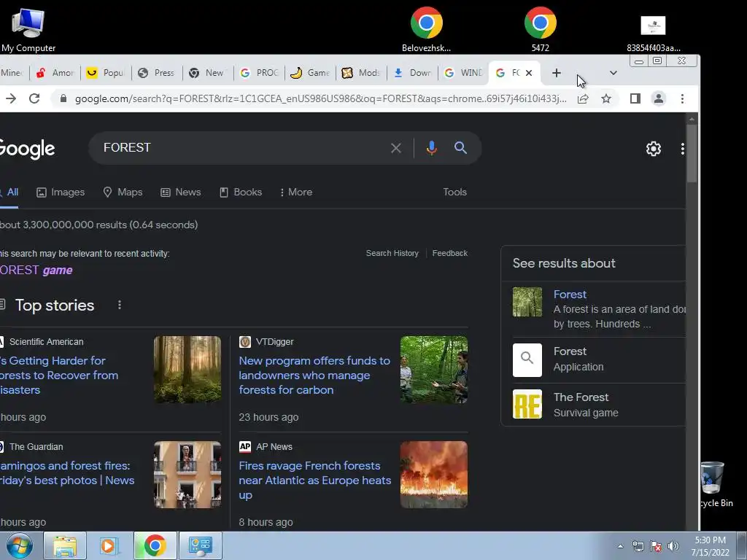Select Forest Application in See results about

[598, 359]
